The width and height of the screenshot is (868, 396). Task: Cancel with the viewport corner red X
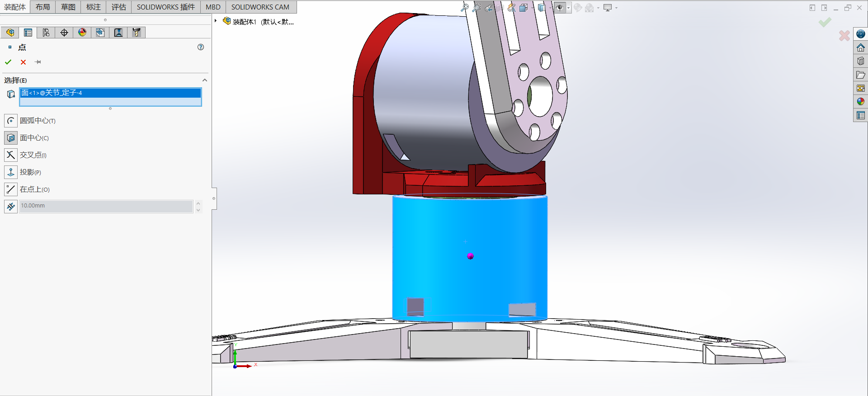tap(844, 36)
